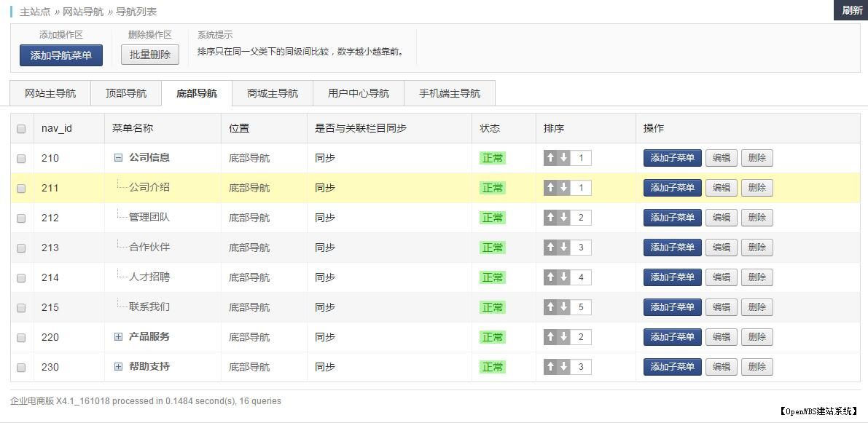Click the down sort arrow for 帮助支持
The width and height of the screenshot is (868, 423).
point(562,367)
